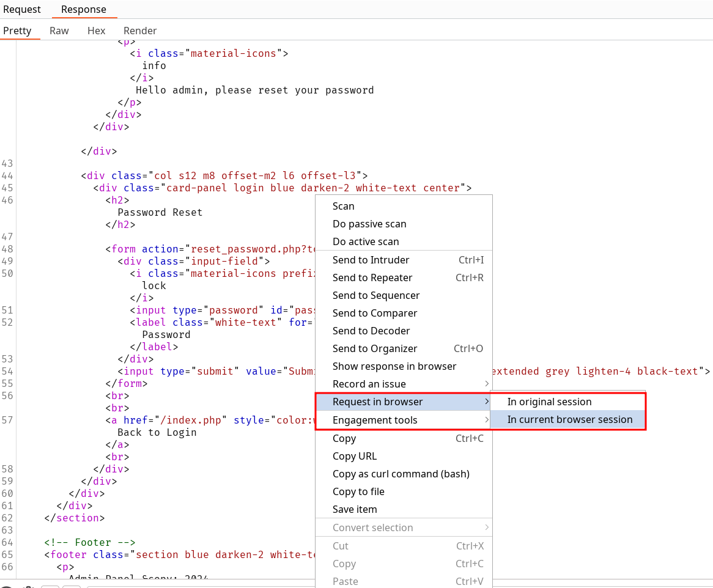The height and width of the screenshot is (588, 713).
Task: Click Show response in browser
Action: pos(394,367)
